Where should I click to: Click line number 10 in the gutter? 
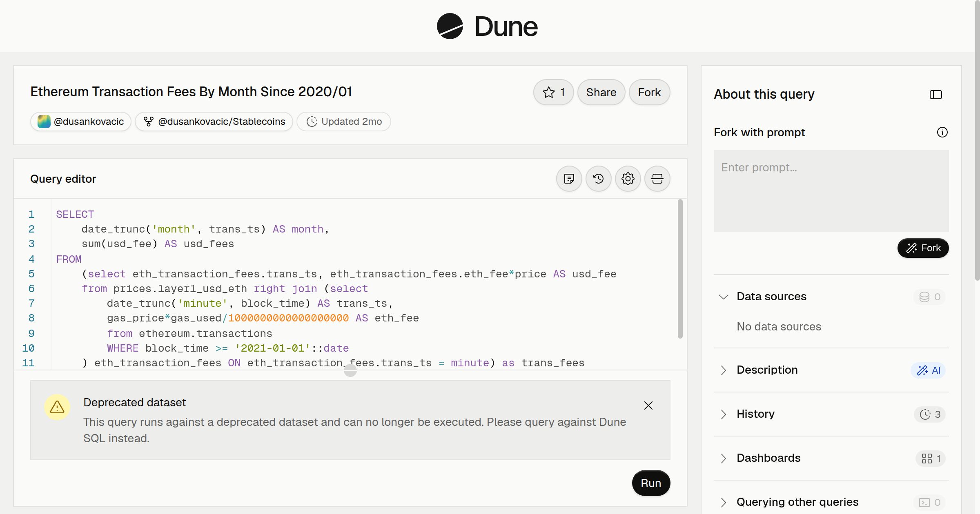(28, 348)
